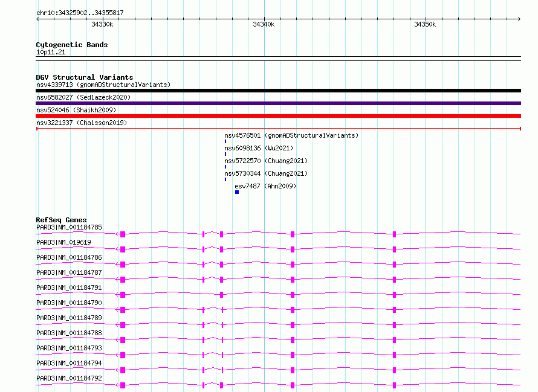Screen dimensions: 538x392
Task: Click leftmost exon of NM_001184791 transcript
Action: [123, 295]
